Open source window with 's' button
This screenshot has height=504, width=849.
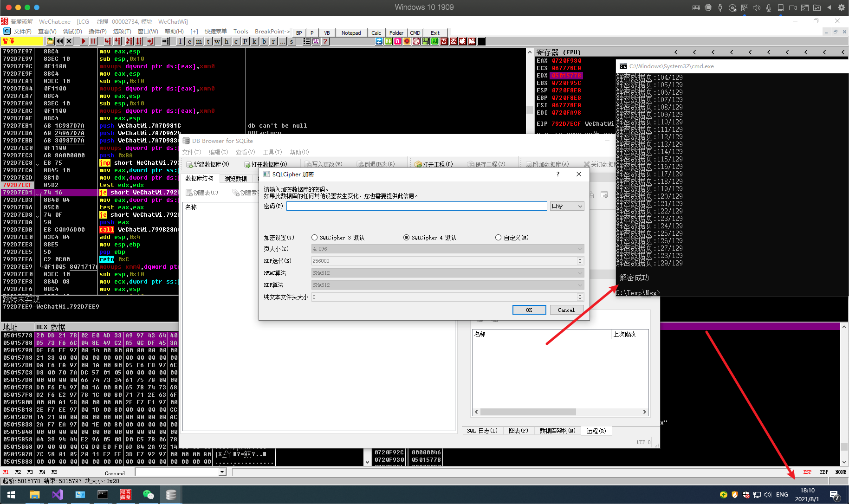(x=292, y=41)
